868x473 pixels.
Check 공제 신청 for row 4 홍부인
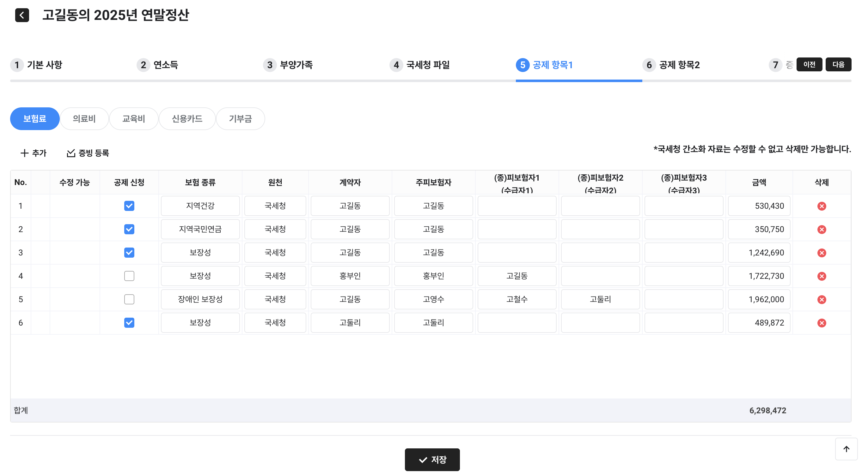point(129,276)
